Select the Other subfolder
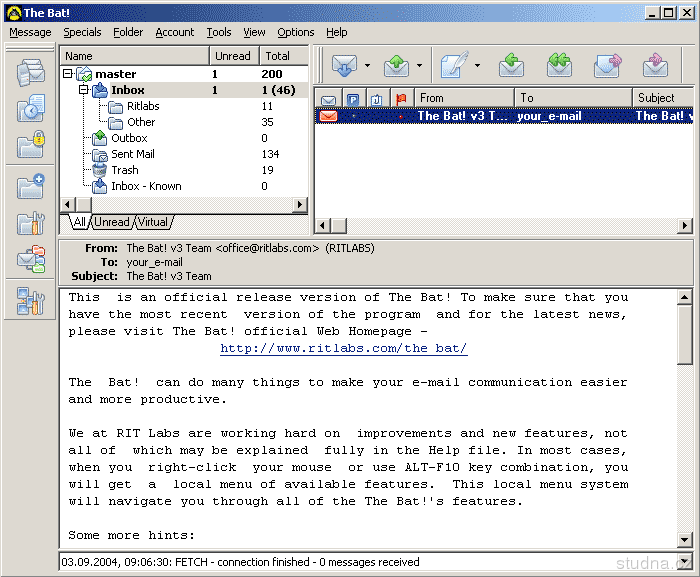 pos(141,122)
